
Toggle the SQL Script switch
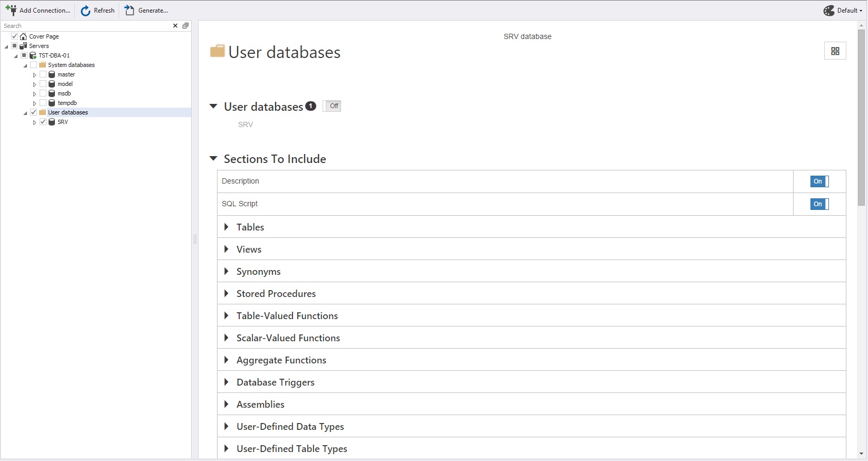coord(819,204)
